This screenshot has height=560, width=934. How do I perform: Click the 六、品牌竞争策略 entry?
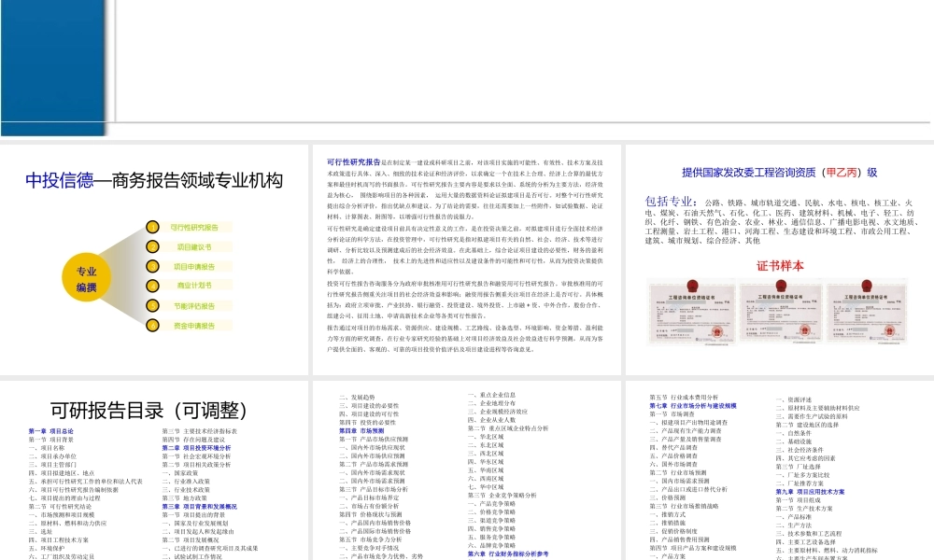pyautogui.click(x=491, y=545)
